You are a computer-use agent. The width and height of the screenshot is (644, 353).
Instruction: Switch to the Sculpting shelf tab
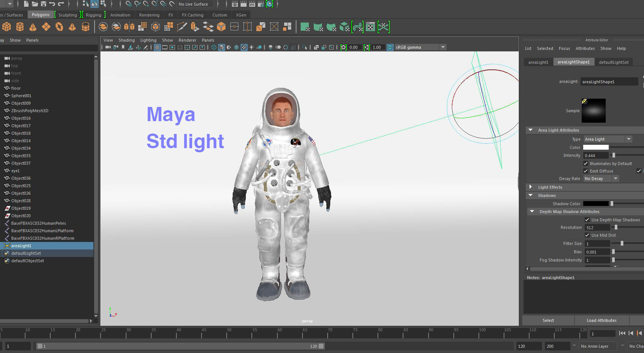pyautogui.click(x=68, y=15)
